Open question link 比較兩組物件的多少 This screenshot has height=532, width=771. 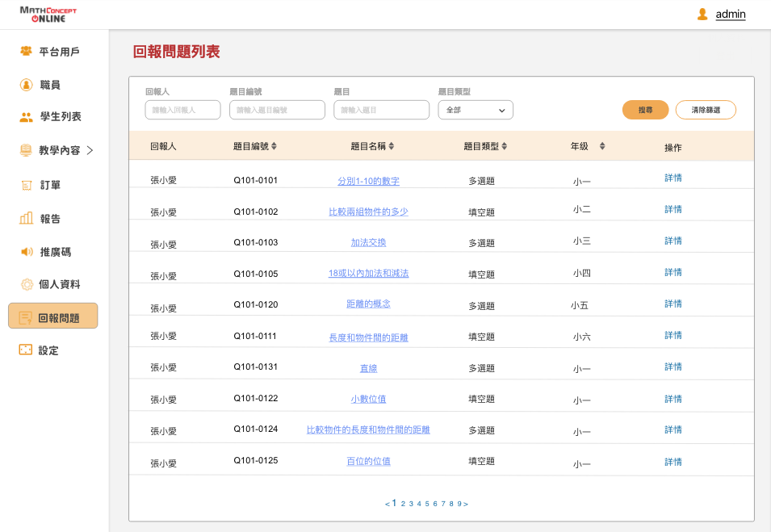click(368, 212)
